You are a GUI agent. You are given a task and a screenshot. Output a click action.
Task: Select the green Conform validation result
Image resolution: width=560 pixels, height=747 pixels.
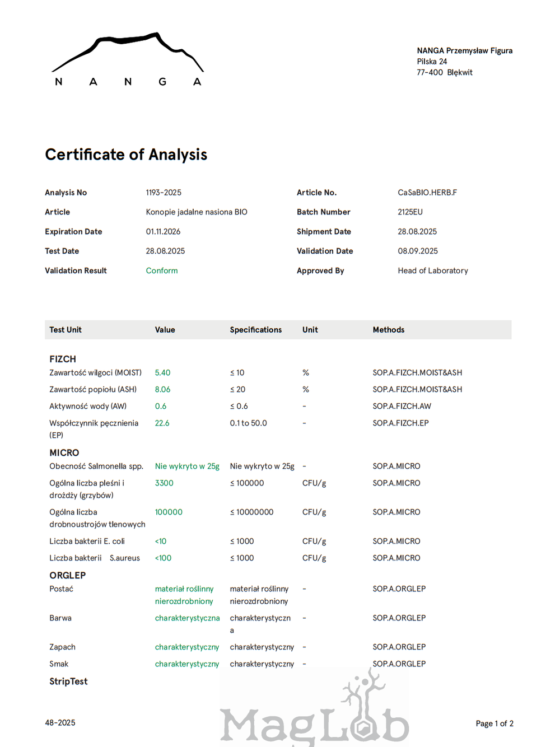pos(162,270)
